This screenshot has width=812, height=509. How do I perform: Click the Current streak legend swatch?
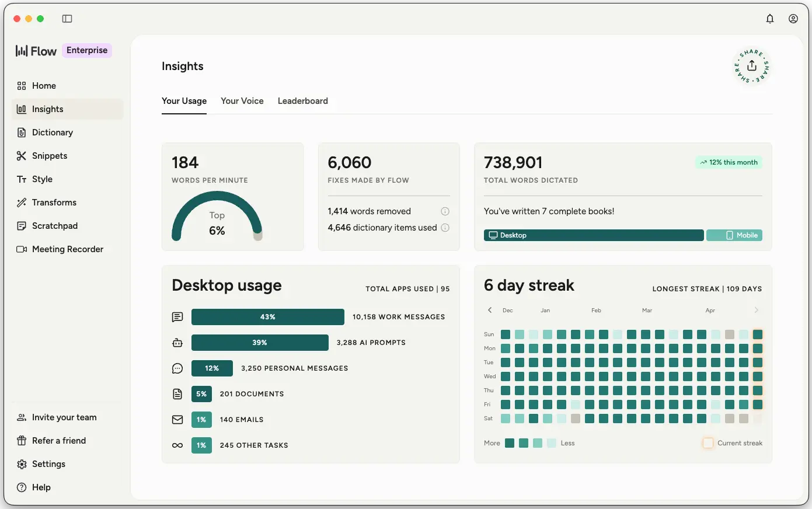708,443
